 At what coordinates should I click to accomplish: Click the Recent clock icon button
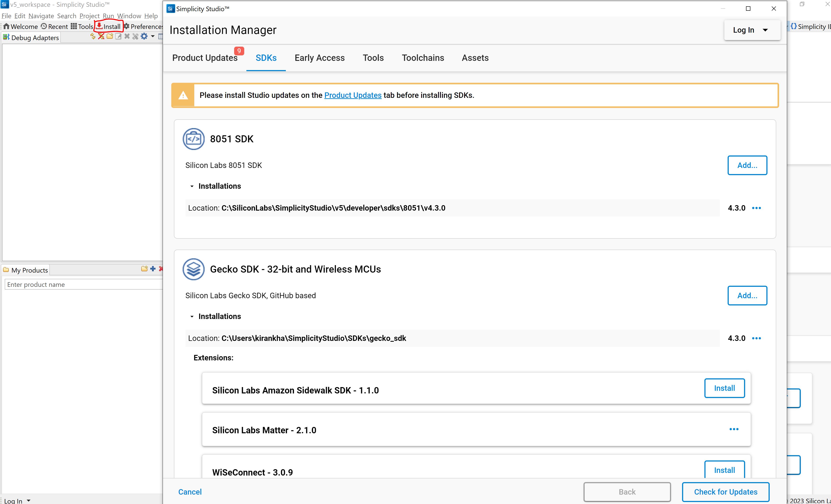coord(55,26)
